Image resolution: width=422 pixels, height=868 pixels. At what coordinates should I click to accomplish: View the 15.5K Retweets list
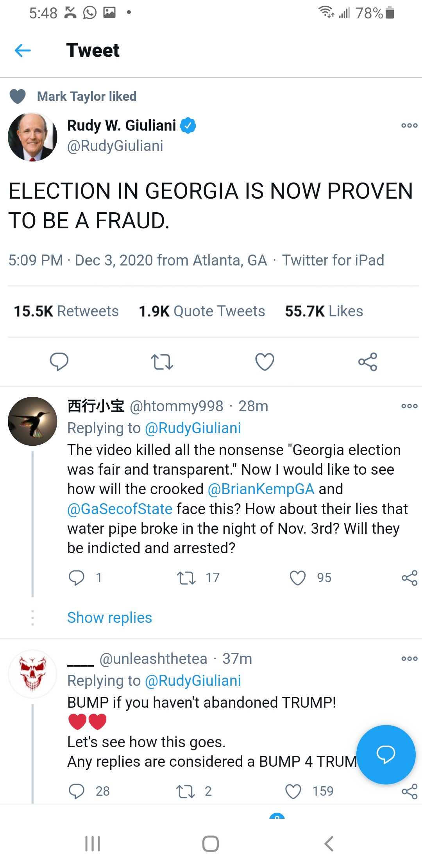coord(66,311)
